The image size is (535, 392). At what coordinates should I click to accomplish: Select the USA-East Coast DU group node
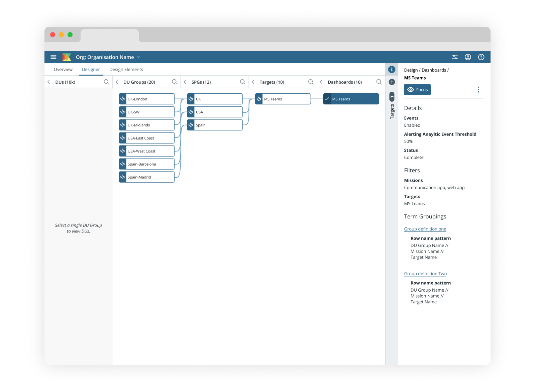146,138
